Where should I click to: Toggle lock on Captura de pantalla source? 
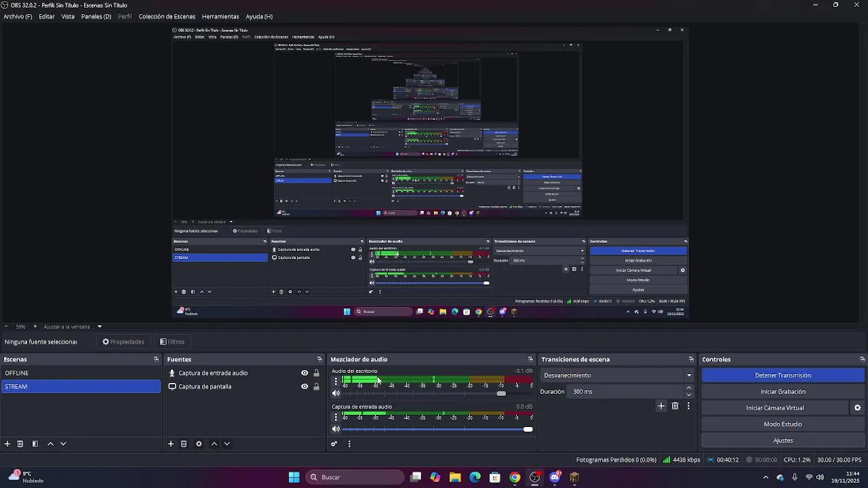(x=316, y=386)
